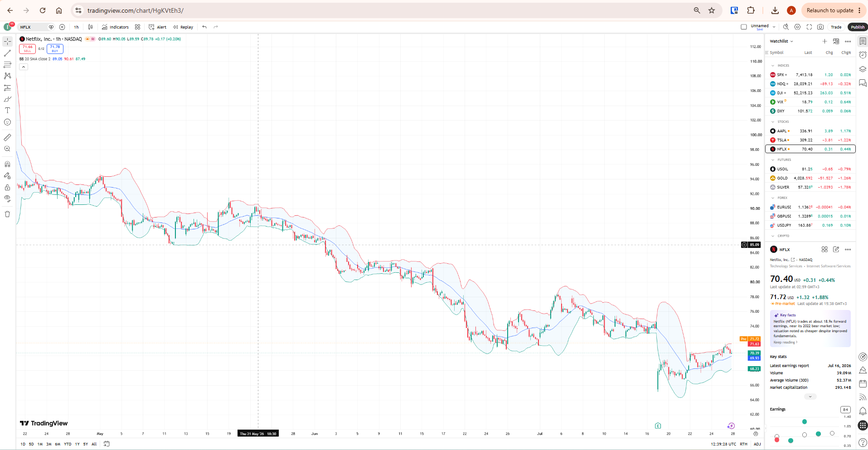Select the 5D time range tab
Image resolution: width=868 pixels, height=450 pixels.
pyautogui.click(x=31, y=444)
